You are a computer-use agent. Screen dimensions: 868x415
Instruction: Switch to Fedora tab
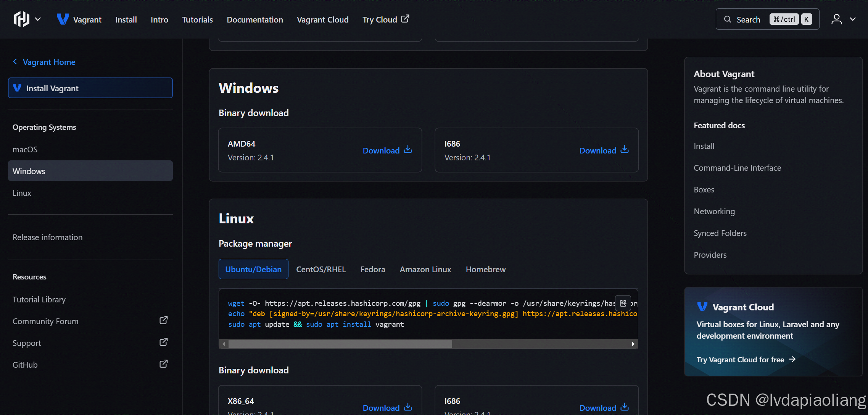pos(373,269)
